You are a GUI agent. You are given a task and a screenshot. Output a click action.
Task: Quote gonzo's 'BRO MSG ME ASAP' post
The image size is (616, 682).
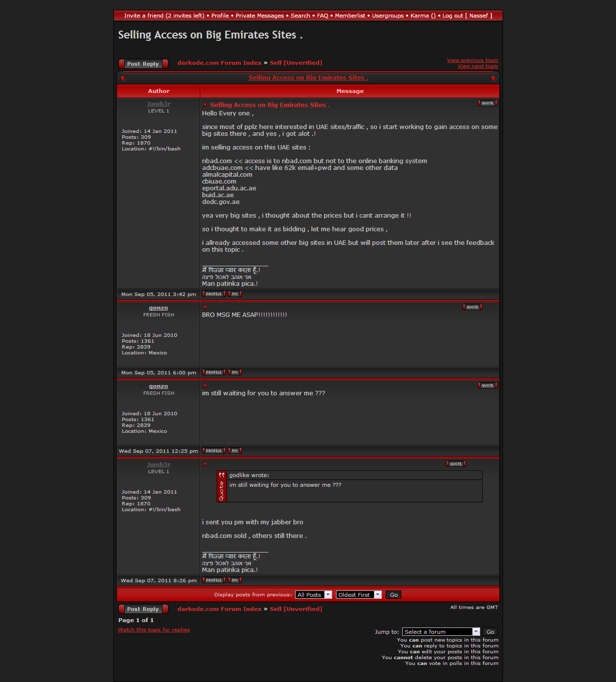[x=472, y=307]
